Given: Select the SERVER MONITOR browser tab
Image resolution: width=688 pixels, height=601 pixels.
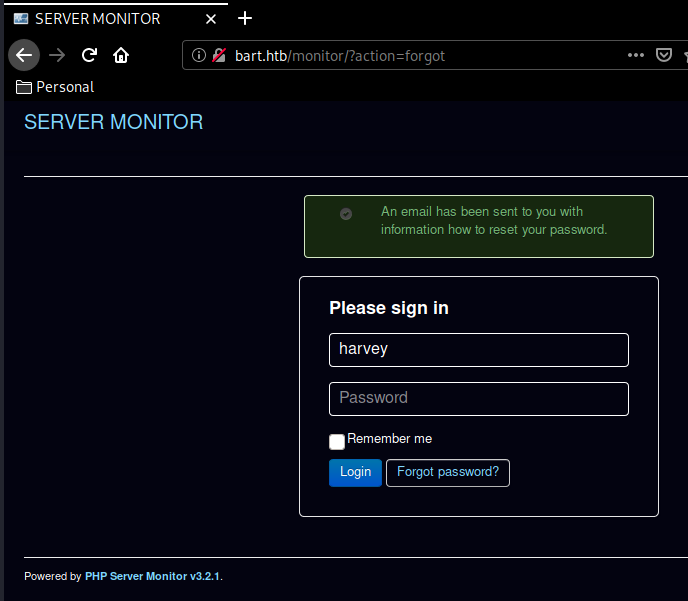Looking at the screenshot, I should pos(100,18).
